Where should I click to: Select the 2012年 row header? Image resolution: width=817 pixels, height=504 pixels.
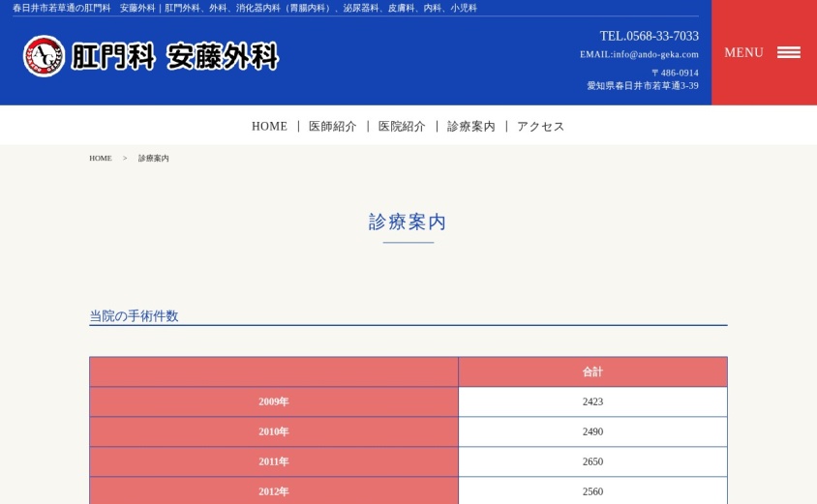[274, 491]
